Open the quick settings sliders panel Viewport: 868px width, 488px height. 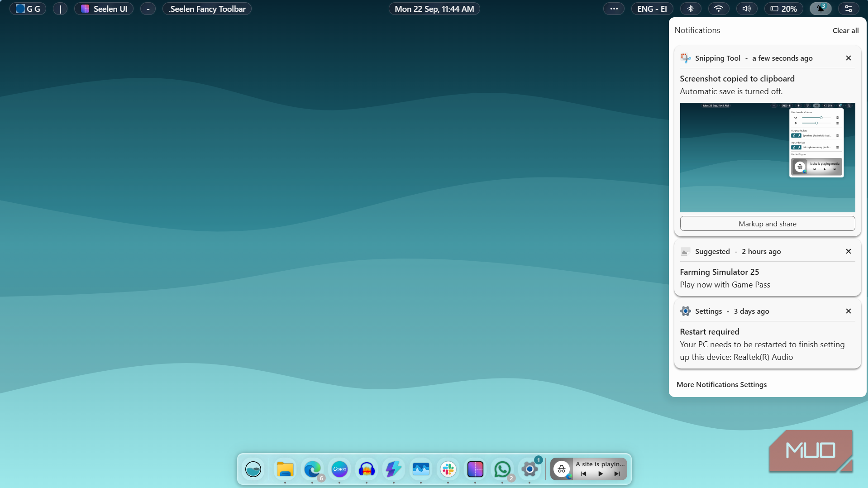click(x=848, y=9)
